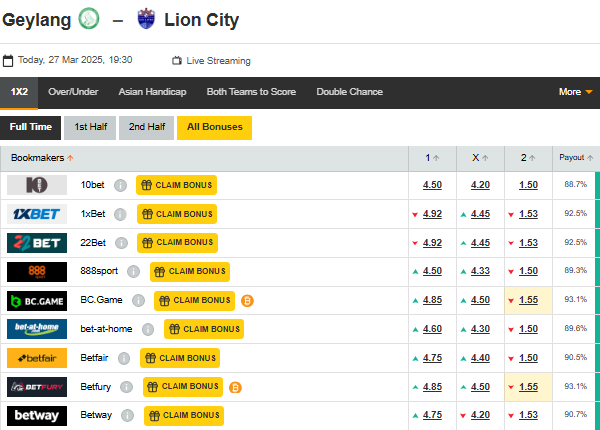600x430 pixels.
Task: Click the 10bet bookmaker logo
Action: (37, 185)
